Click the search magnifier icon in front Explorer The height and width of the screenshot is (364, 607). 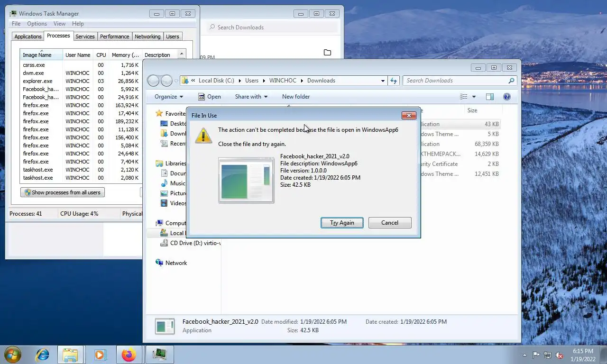pos(511,81)
